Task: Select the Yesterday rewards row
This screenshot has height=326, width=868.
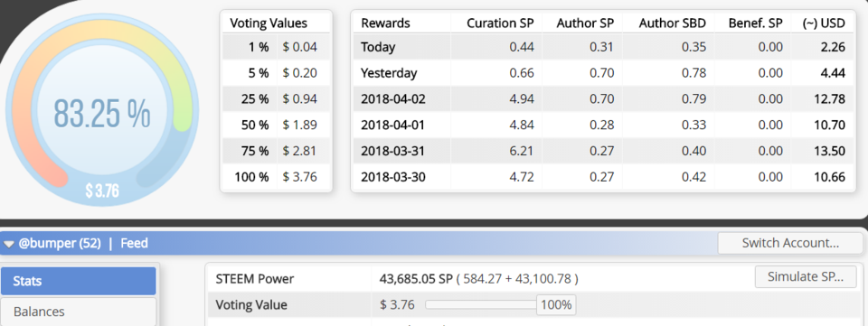Action: pyautogui.click(x=603, y=73)
